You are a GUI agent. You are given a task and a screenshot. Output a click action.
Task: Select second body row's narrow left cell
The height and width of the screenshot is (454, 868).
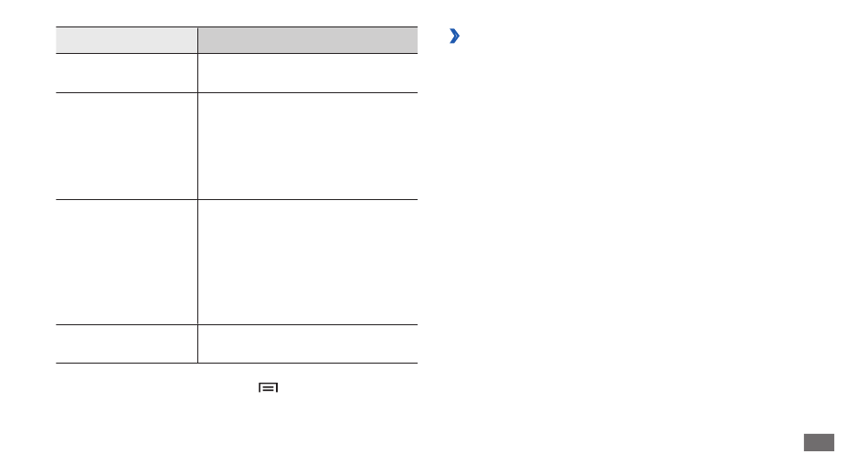click(x=127, y=146)
